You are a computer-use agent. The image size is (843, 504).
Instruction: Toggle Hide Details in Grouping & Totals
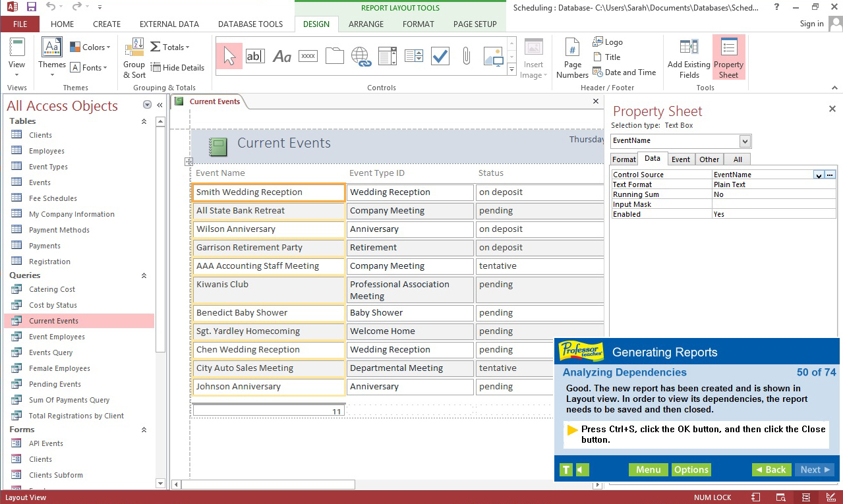[x=177, y=67]
